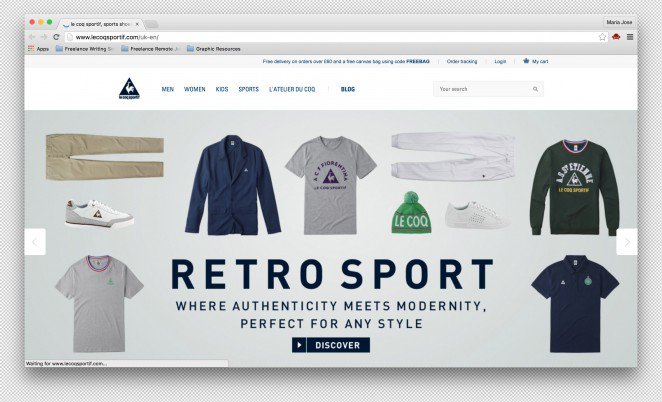662x402 pixels.
Task: Click the red extension icon
Action: pyautogui.click(x=616, y=37)
